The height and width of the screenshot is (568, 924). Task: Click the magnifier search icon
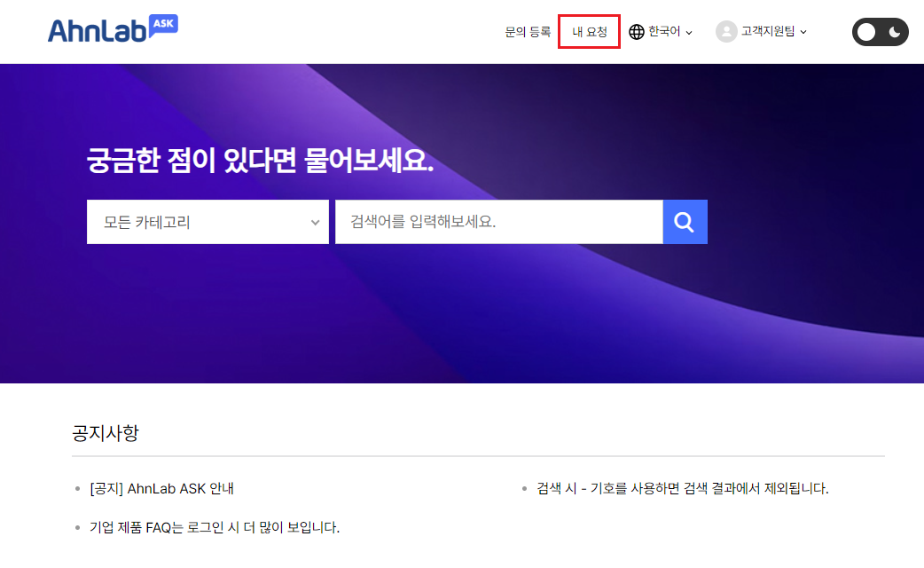click(685, 222)
